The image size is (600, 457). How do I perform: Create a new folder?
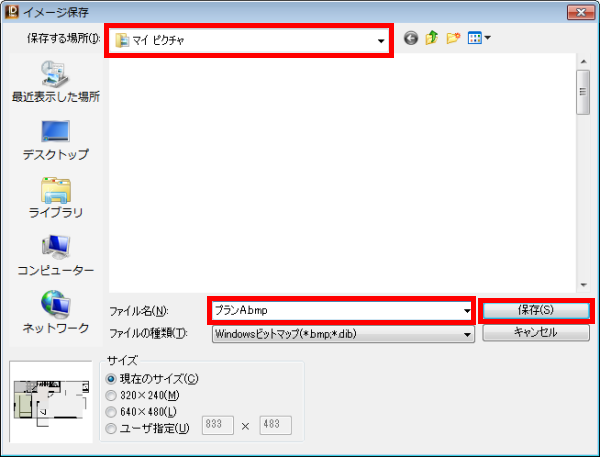tap(453, 38)
